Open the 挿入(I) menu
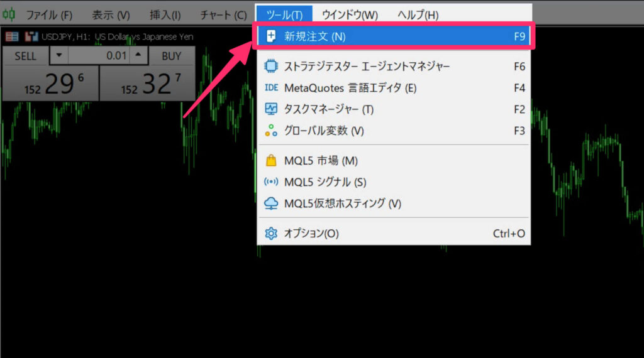 165,15
